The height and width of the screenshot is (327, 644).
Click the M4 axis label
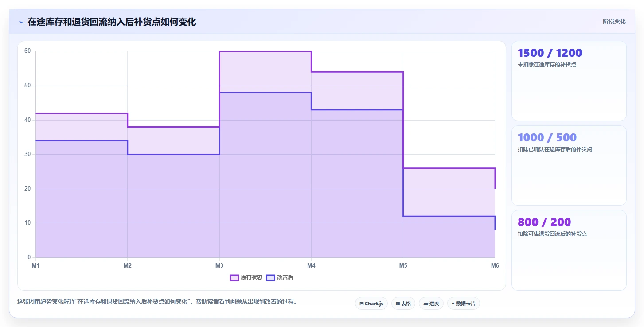(x=311, y=265)
